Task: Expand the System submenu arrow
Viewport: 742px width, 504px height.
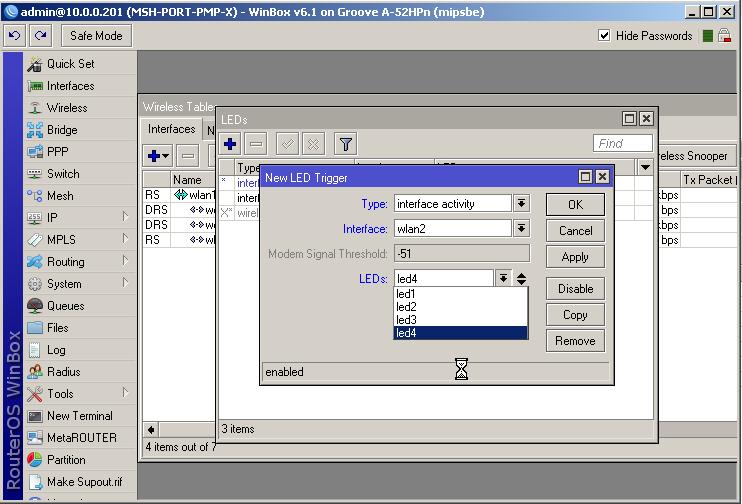Action: (x=125, y=283)
